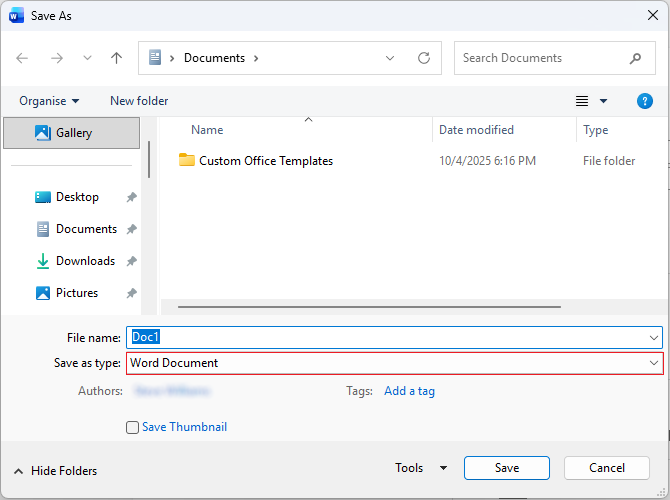Image resolution: width=670 pixels, height=500 pixels.
Task: Open Help with the question mark icon
Action: pyautogui.click(x=644, y=101)
